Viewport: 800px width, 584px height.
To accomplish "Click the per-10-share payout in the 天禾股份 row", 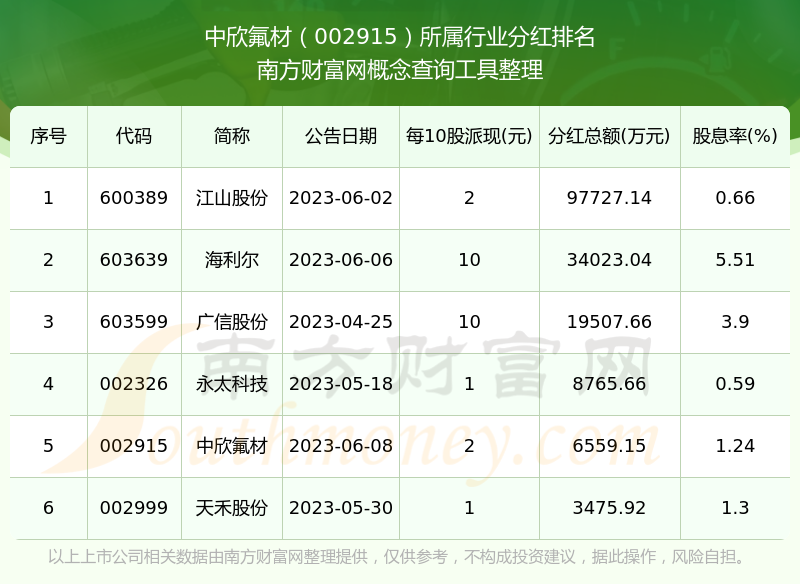I will pos(469,508).
